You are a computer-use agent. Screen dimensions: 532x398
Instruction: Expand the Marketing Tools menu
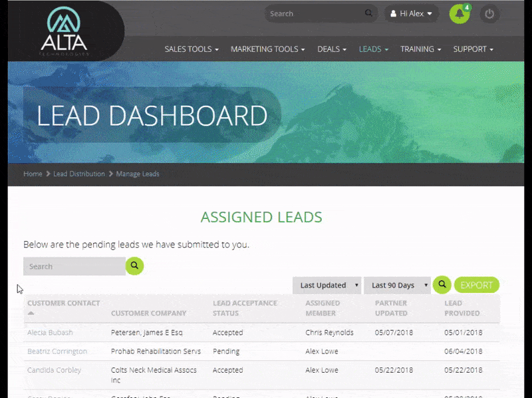pos(267,49)
